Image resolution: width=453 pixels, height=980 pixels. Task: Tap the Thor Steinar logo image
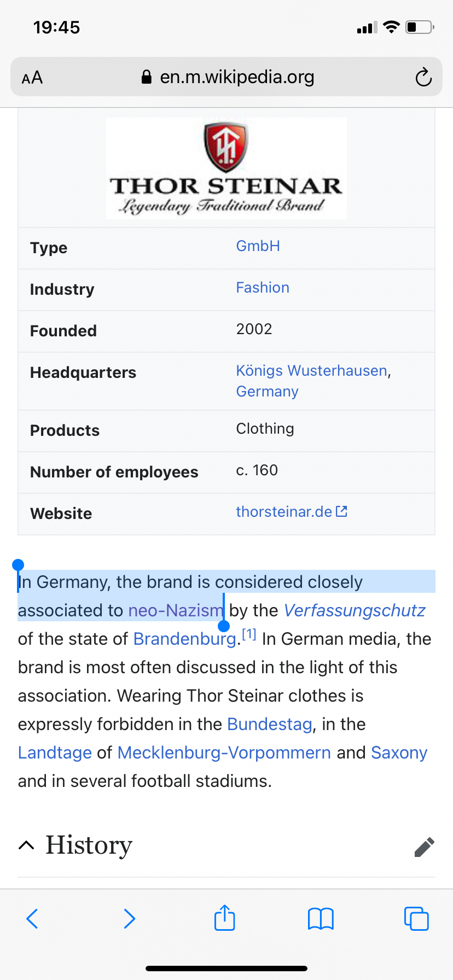pos(226,168)
